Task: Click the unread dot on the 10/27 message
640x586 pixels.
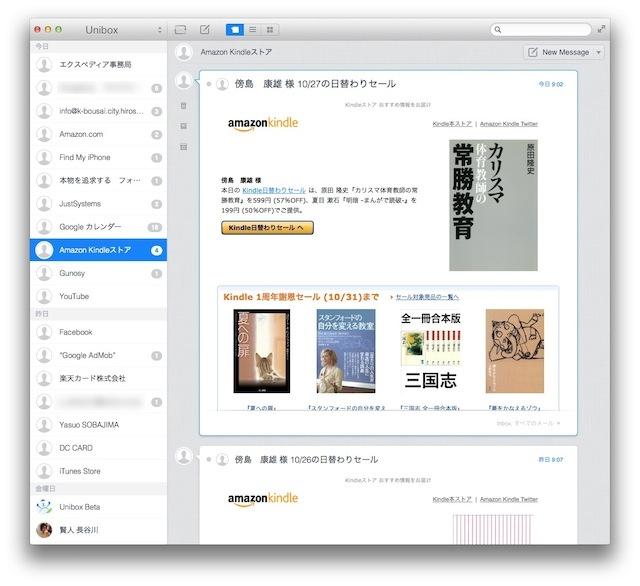Action: (209, 84)
